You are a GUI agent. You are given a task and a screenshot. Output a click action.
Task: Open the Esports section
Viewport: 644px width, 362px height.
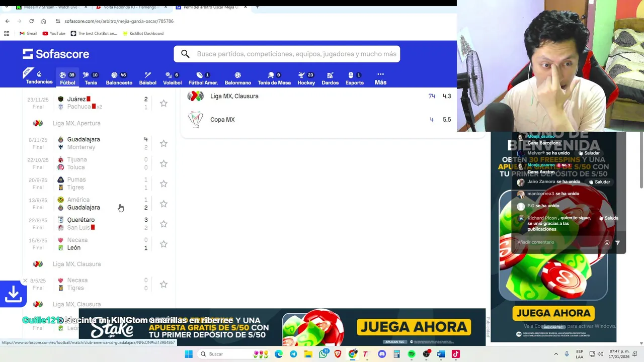(355, 78)
